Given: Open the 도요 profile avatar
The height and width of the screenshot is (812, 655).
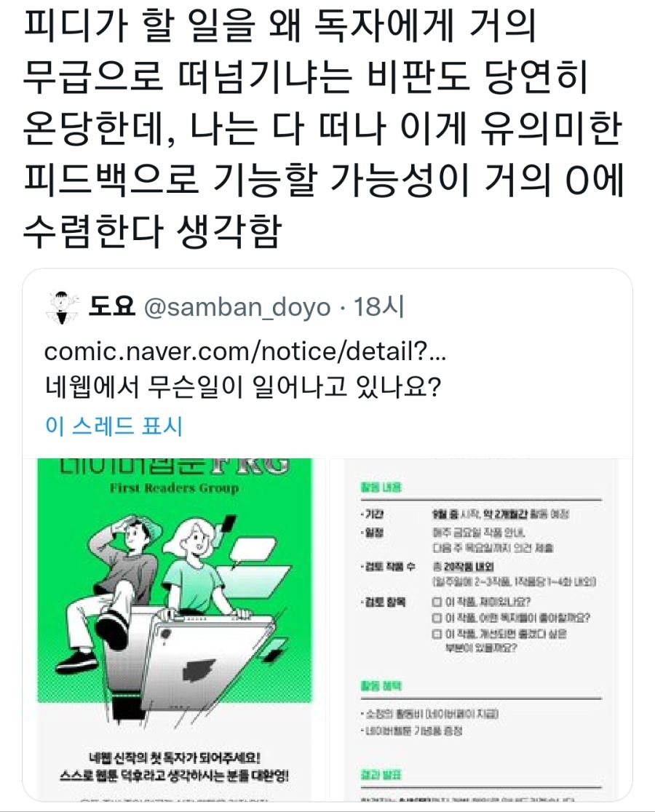Looking at the screenshot, I should [x=62, y=307].
